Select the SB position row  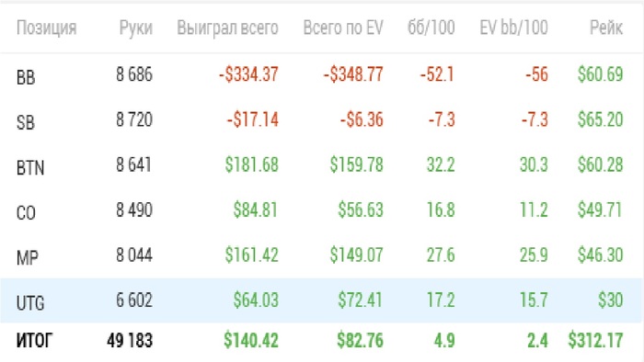(x=322, y=120)
